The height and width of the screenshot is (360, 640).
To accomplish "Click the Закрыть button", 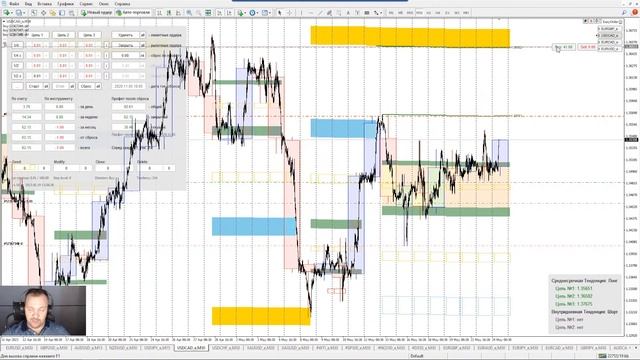I will coord(125,45).
